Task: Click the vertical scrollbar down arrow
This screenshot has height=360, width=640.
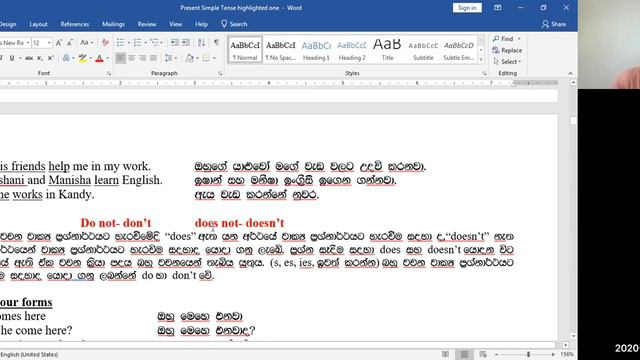Action: click(x=573, y=336)
